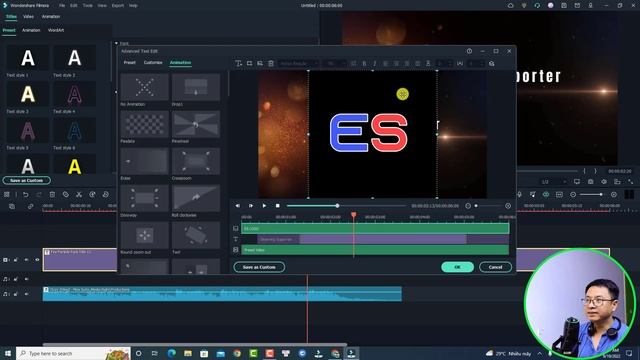
Task: Select the Roll clockwise animation preset
Action: point(196,198)
